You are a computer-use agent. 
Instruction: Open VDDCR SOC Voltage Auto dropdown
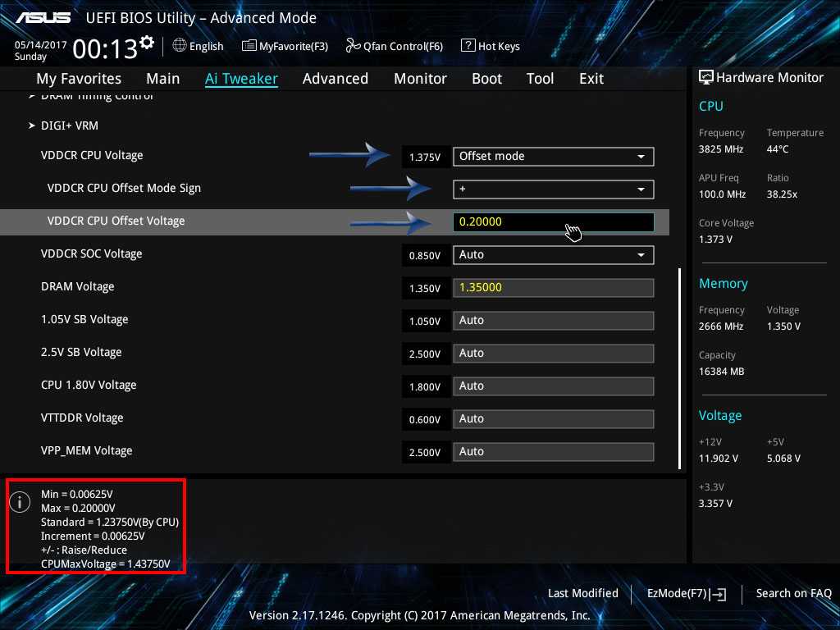pos(553,255)
